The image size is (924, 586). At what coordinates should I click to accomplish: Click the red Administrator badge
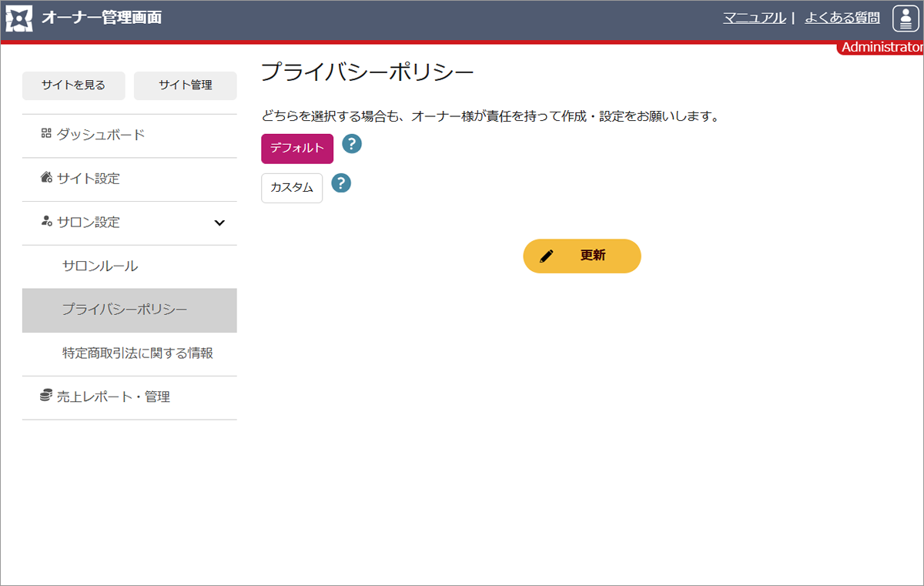tap(882, 48)
